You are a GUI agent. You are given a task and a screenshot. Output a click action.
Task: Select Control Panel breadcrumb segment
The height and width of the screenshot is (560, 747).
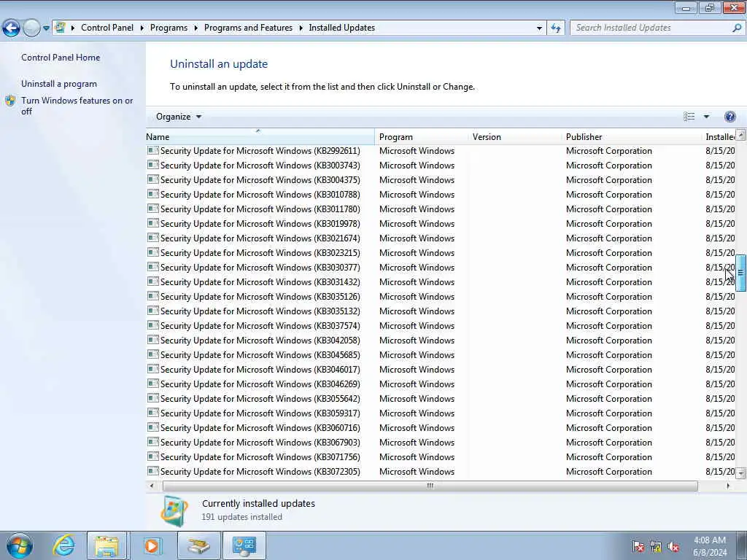point(107,28)
